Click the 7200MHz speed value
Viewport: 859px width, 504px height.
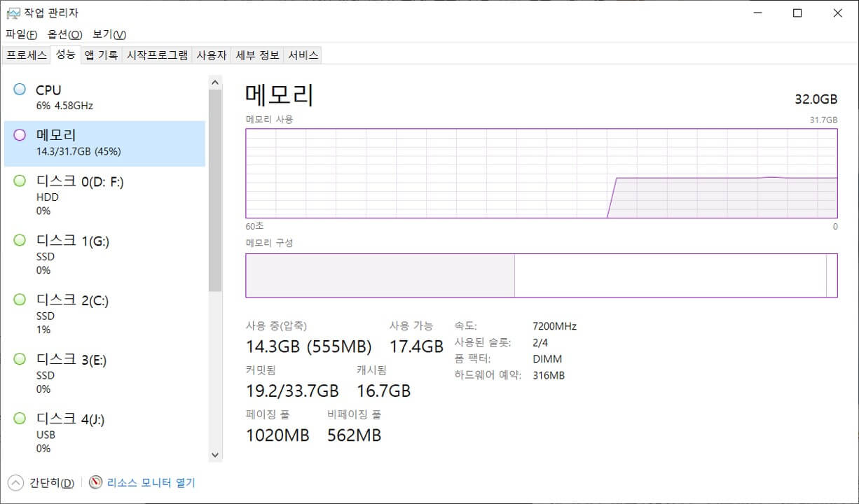[554, 326]
